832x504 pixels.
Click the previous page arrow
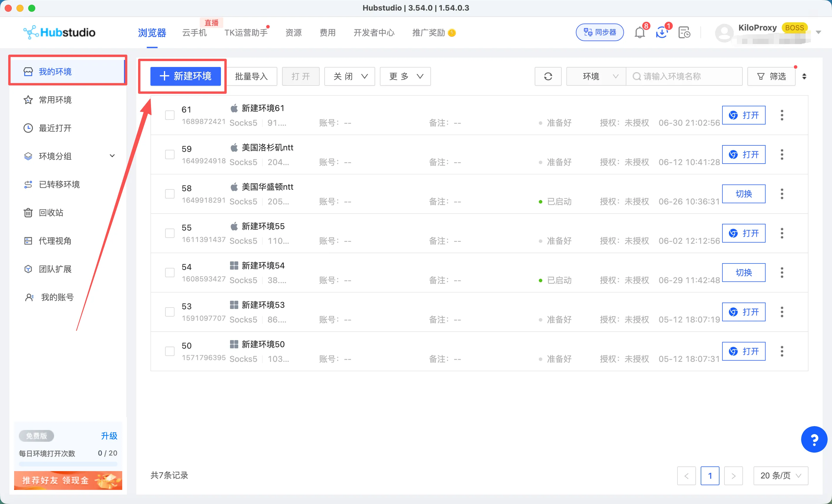[686, 476]
